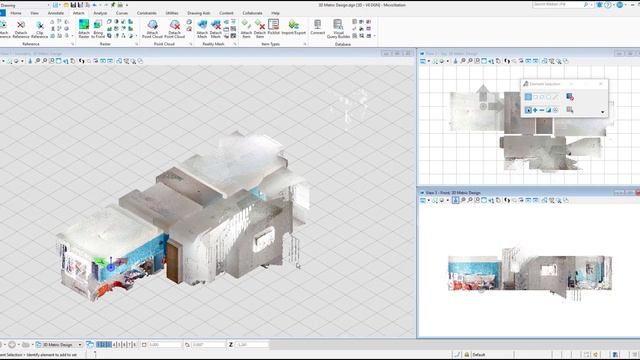Click the View Attributes icon in View 2 toolbar
This screenshot has height=360, width=640.
pyautogui.click(x=423, y=61)
